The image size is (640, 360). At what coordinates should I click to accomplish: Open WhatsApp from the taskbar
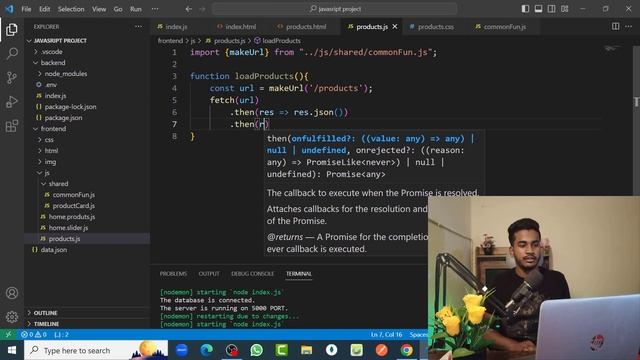[257, 350]
